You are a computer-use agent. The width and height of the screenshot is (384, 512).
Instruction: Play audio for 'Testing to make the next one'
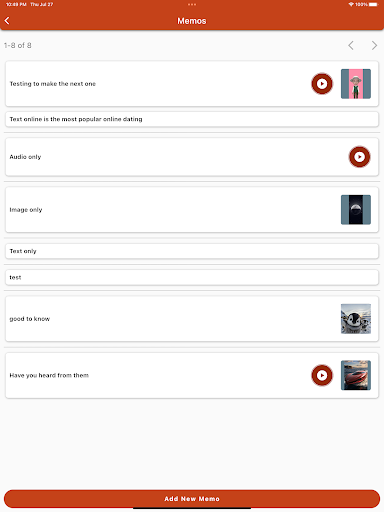point(322,84)
